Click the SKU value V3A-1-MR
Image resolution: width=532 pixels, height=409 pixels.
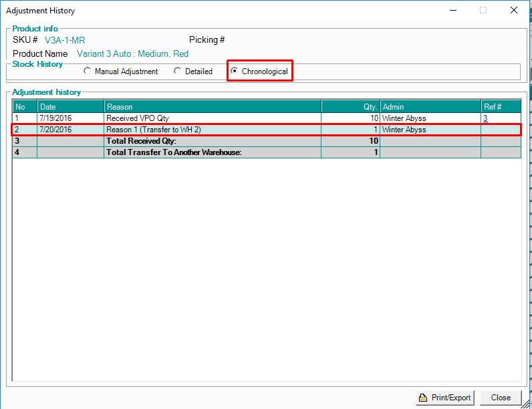pos(65,40)
